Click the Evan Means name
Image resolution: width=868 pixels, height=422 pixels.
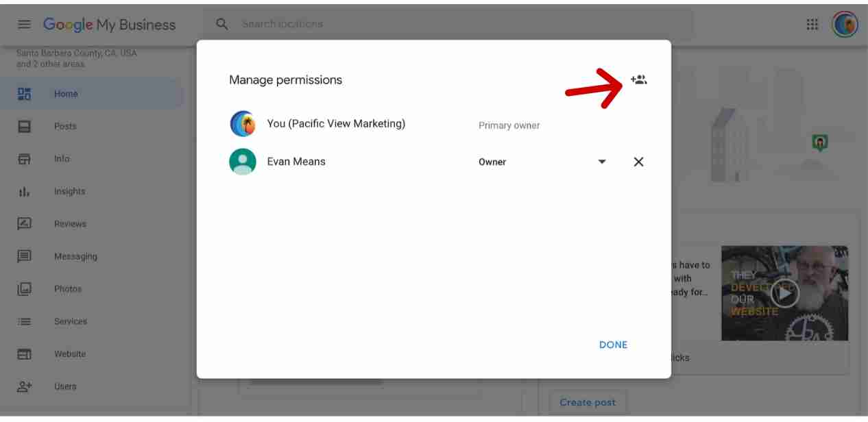(x=296, y=162)
